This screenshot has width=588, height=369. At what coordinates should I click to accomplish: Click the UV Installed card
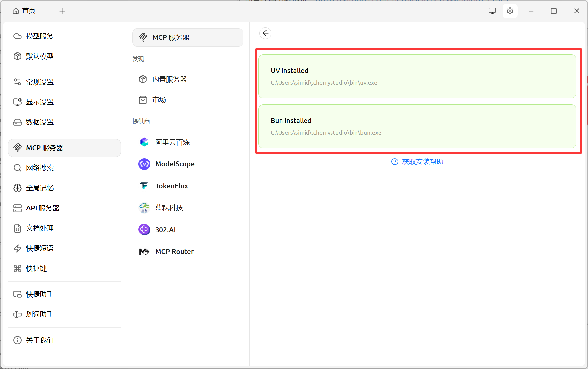point(417,76)
